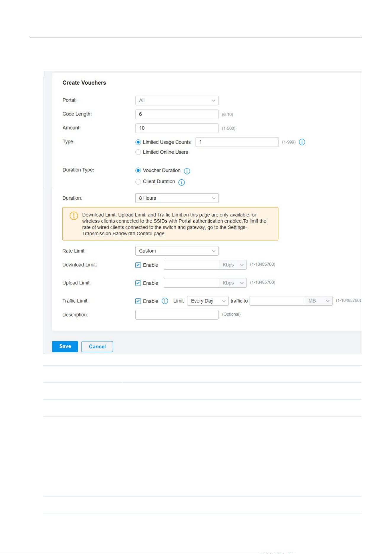Click the Cancel button
This screenshot has width=392, height=554.
pyautogui.click(x=97, y=347)
